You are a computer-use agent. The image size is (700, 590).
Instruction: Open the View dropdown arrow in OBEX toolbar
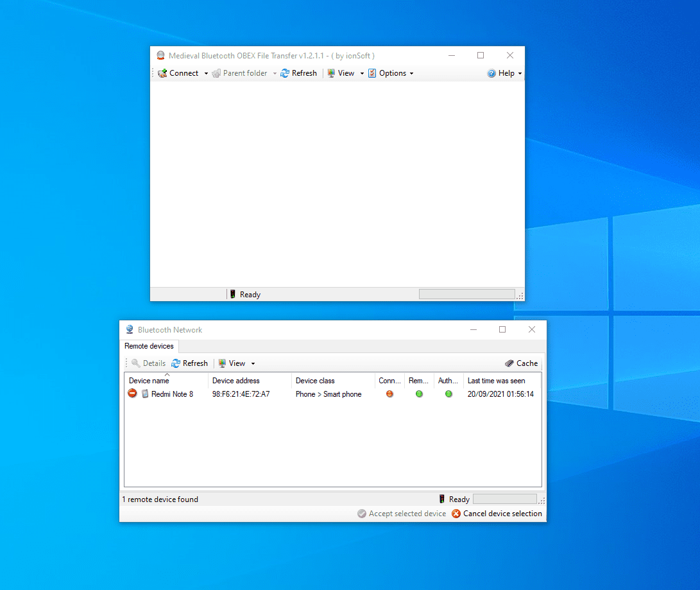coord(362,74)
